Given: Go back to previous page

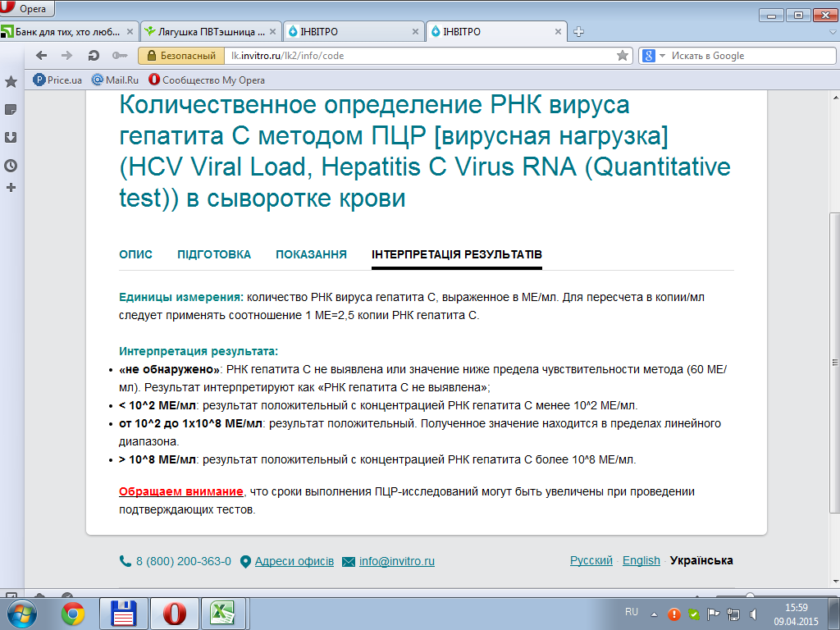Looking at the screenshot, I should pyautogui.click(x=41, y=55).
